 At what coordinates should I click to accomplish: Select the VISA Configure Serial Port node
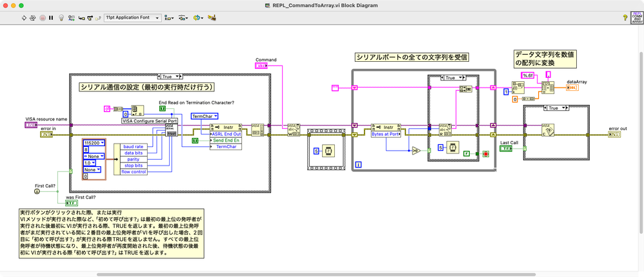171,129
